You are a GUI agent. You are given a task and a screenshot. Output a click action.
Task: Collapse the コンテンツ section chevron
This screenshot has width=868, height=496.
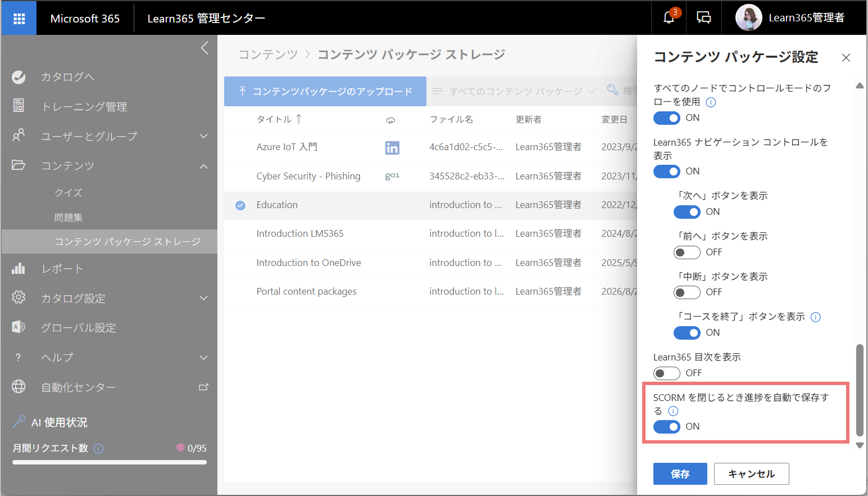pyautogui.click(x=203, y=166)
